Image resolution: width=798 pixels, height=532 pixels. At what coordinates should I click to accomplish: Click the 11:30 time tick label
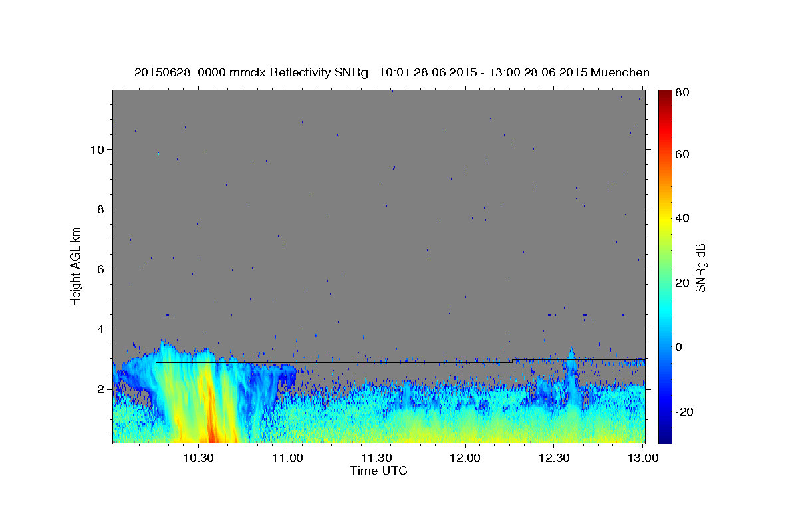376,458
